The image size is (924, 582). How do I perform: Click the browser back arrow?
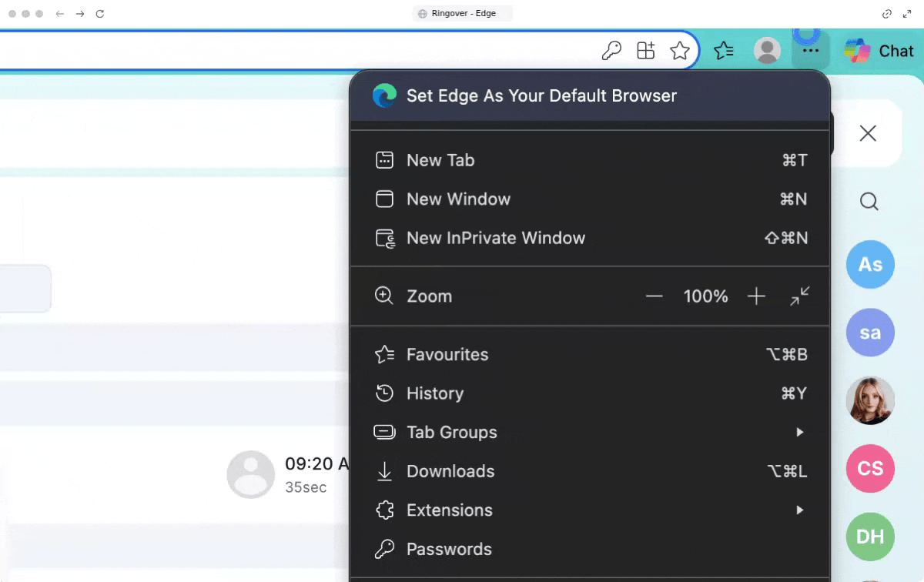(60, 14)
